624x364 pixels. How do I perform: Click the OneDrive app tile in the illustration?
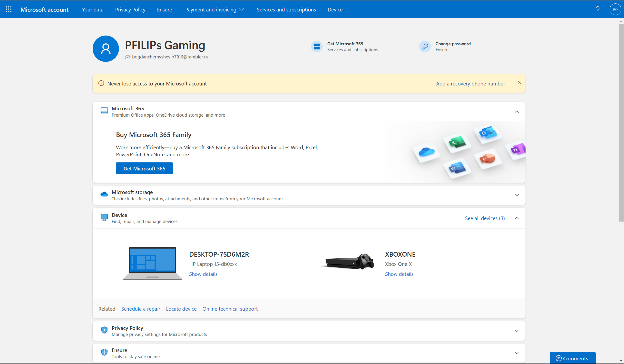click(427, 152)
